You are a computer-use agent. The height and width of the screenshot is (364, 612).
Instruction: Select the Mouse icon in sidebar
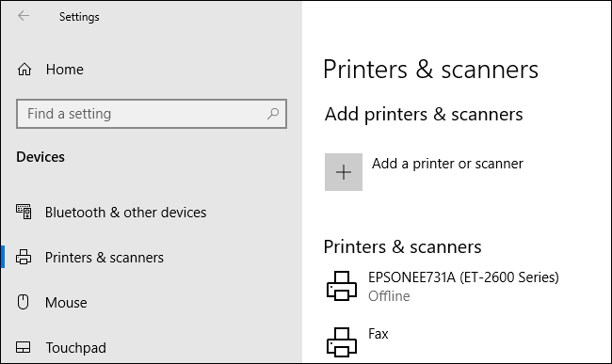click(x=23, y=302)
